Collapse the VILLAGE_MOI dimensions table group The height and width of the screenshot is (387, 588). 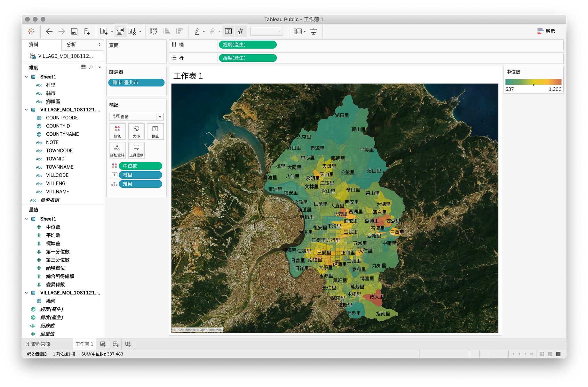click(26, 110)
